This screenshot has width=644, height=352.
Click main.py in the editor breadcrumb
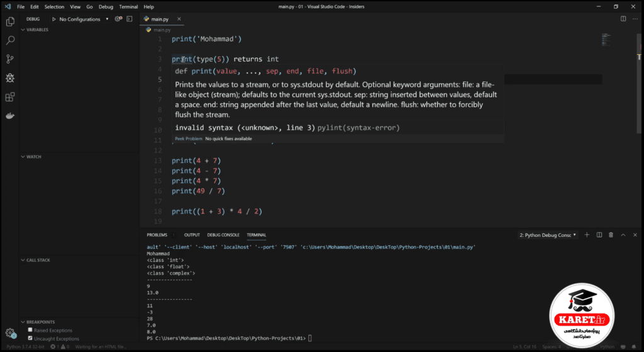pyautogui.click(x=162, y=30)
